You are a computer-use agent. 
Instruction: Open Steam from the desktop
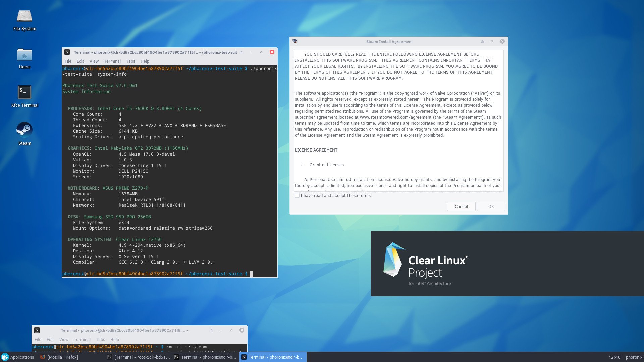[24, 131]
